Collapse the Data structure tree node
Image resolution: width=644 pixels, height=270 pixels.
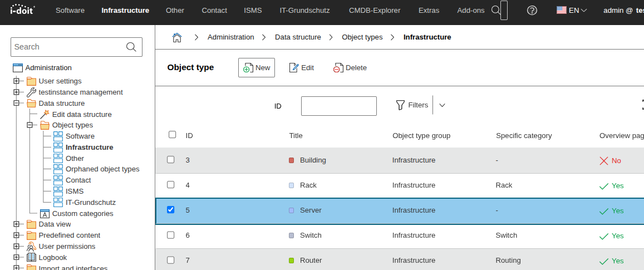click(16, 103)
